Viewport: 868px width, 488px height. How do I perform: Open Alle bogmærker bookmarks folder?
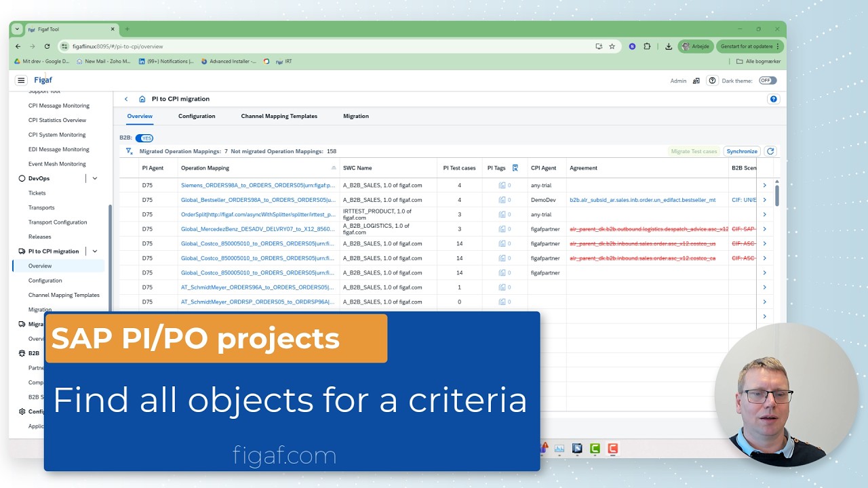tap(759, 61)
